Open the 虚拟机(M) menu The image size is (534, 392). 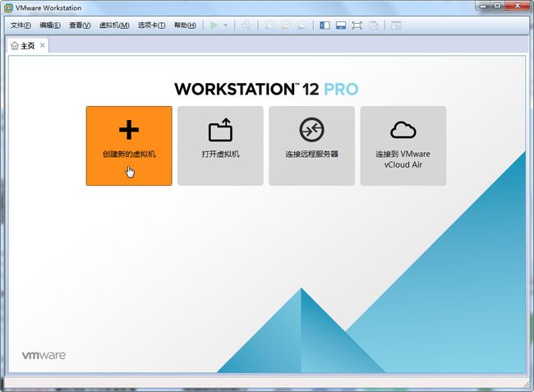click(x=114, y=25)
